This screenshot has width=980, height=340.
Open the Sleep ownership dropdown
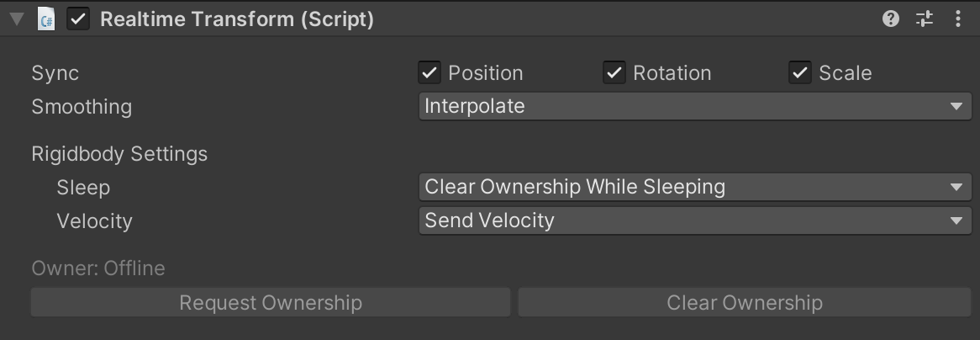[694, 187]
